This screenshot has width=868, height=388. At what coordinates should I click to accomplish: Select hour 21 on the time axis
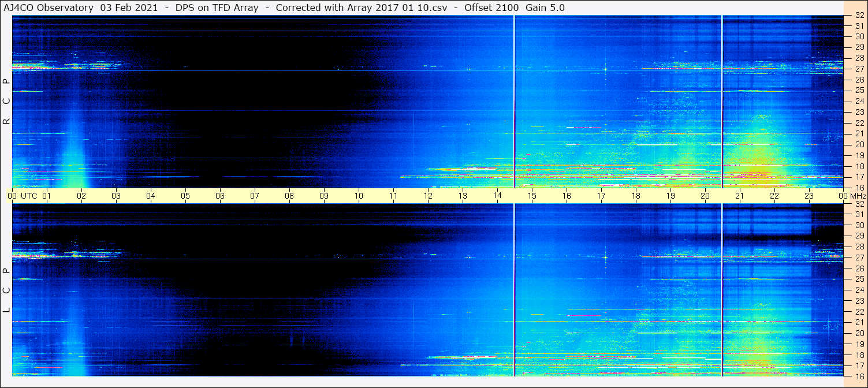[x=740, y=196]
